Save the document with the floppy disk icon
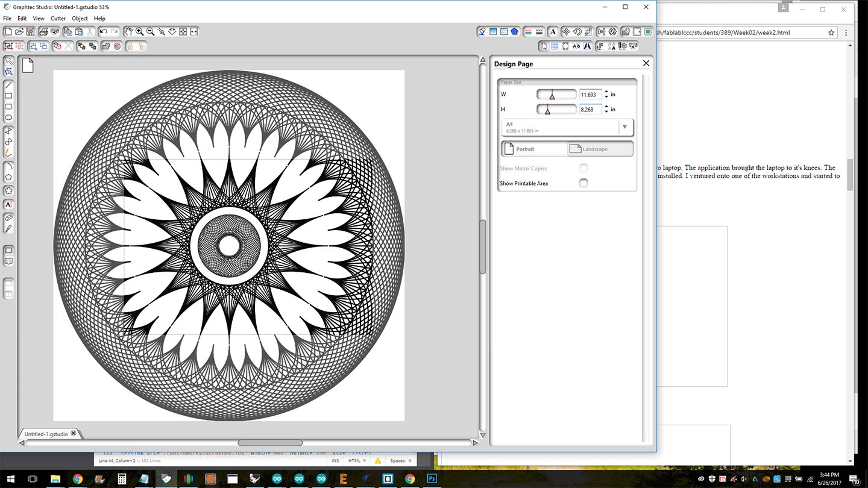 (30, 31)
